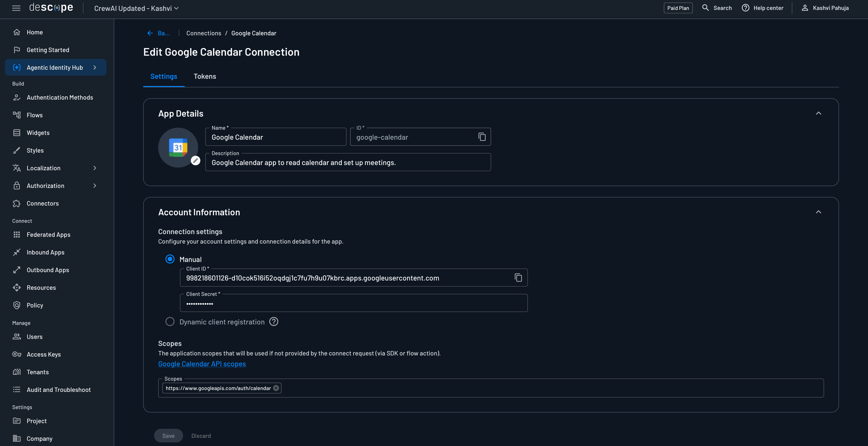Image resolution: width=868 pixels, height=446 pixels.
Task: Collapse the Account Information section
Action: pos(818,212)
